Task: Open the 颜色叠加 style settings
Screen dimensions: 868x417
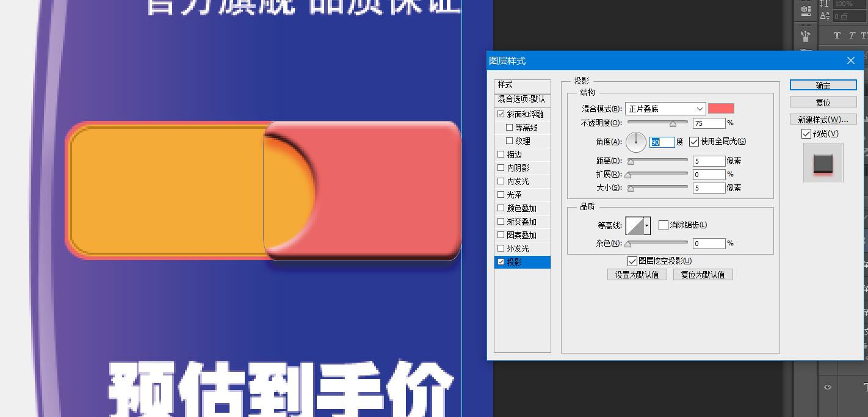Action: (x=523, y=208)
